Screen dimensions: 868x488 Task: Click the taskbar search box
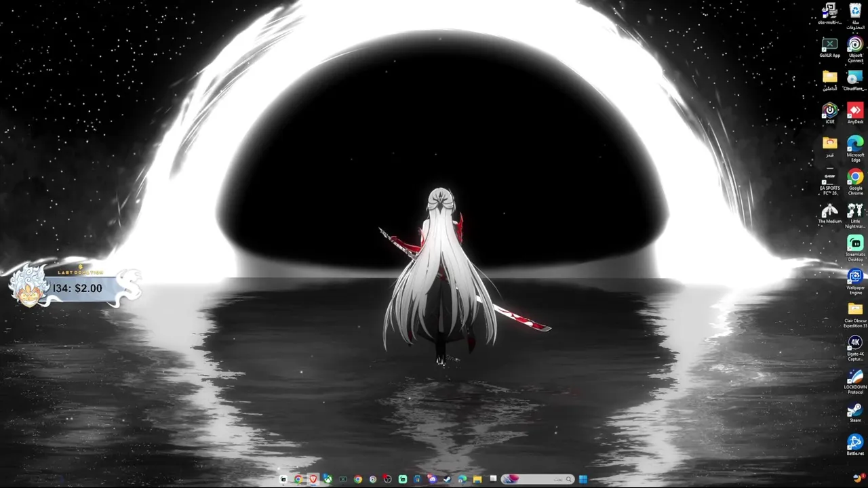(x=538, y=479)
